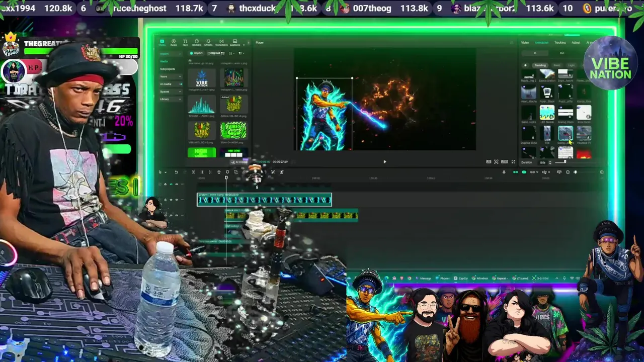644x362 pixels.
Task: Click the microphone record voiceover icon
Action: (504, 172)
